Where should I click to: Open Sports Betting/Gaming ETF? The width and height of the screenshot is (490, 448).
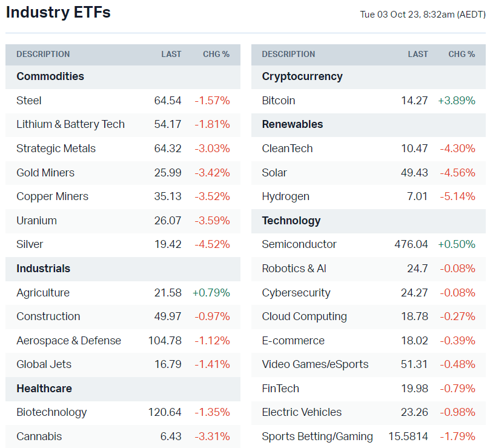(317, 436)
